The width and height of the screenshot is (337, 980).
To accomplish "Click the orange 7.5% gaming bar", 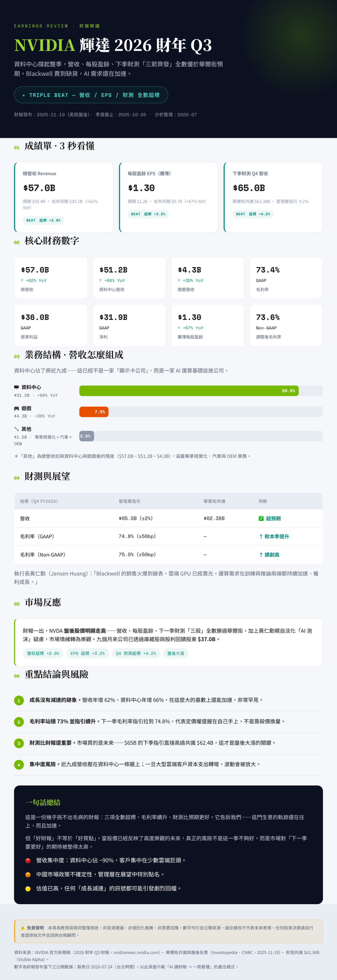I will coord(94,412).
